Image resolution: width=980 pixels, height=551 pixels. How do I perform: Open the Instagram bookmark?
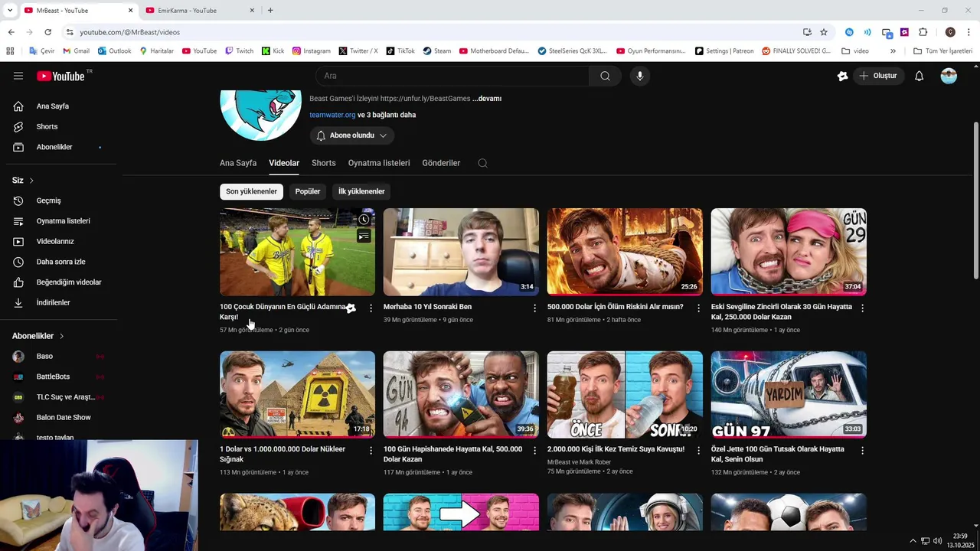click(x=312, y=51)
